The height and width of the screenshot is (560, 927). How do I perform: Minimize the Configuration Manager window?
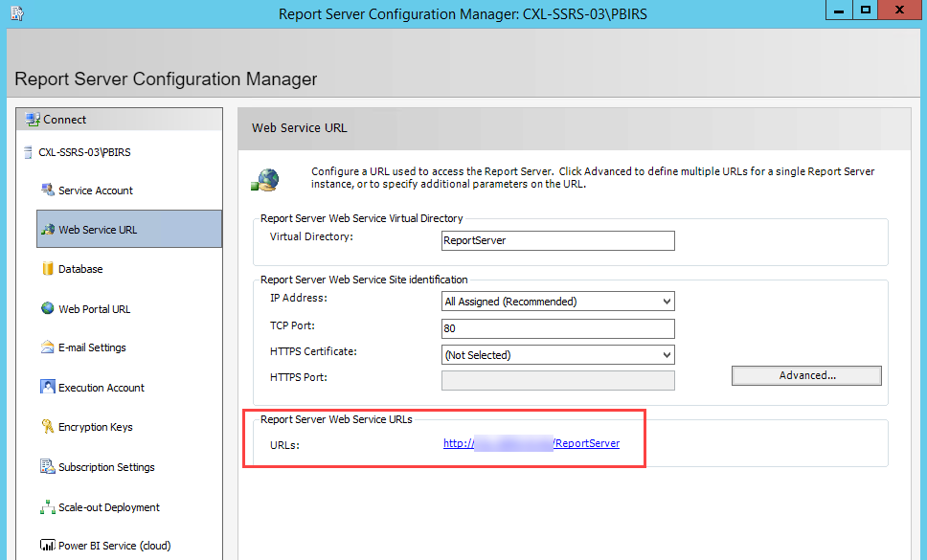pos(838,10)
